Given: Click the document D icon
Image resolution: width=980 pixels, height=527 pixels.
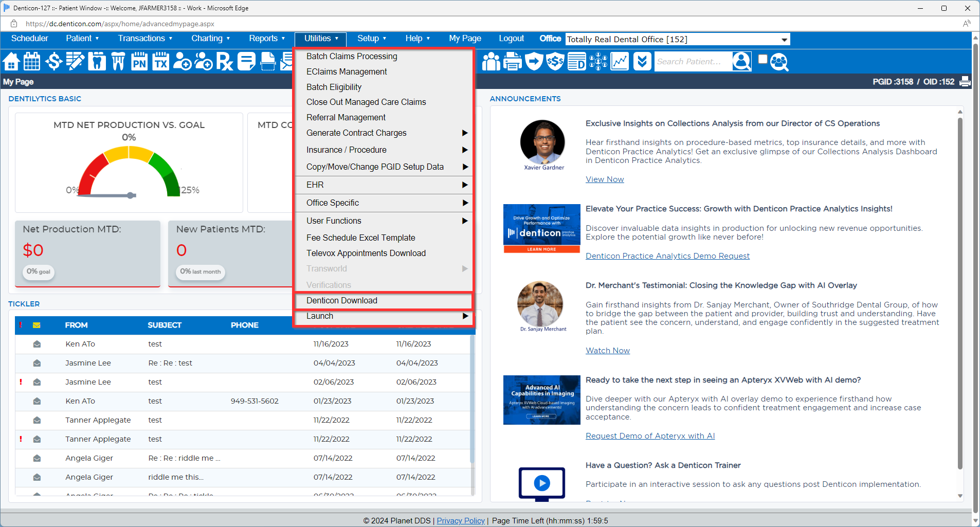Looking at the screenshot, I should click(x=577, y=62).
